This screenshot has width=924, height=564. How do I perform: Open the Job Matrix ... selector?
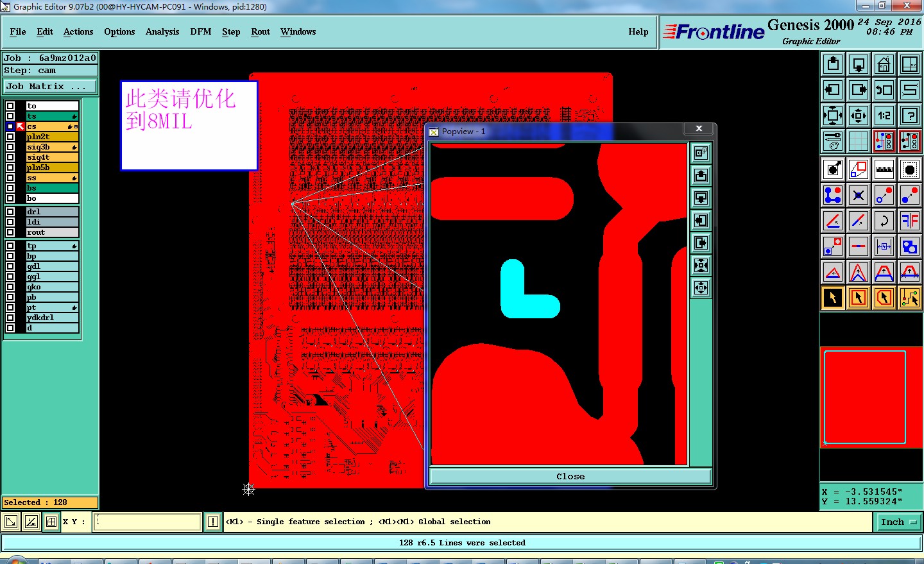pyautogui.click(x=50, y=86)
